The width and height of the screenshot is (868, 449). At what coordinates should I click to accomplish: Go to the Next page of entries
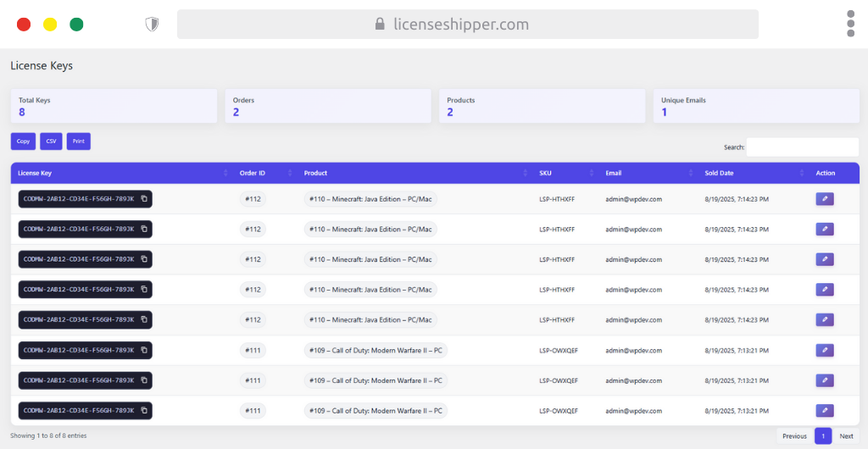pyautogui.click(x=846, y=436)
